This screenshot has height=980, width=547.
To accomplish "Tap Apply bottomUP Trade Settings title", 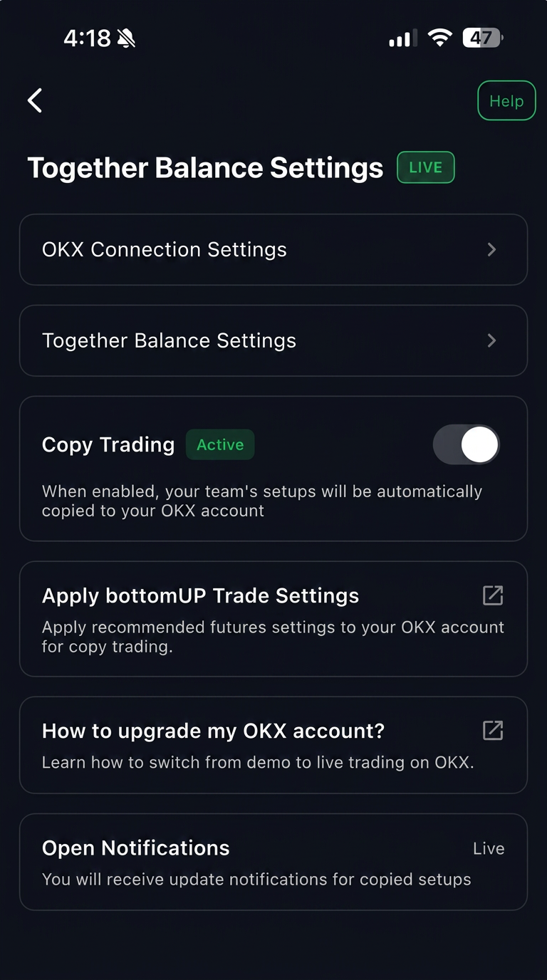I will pos(201,595).
